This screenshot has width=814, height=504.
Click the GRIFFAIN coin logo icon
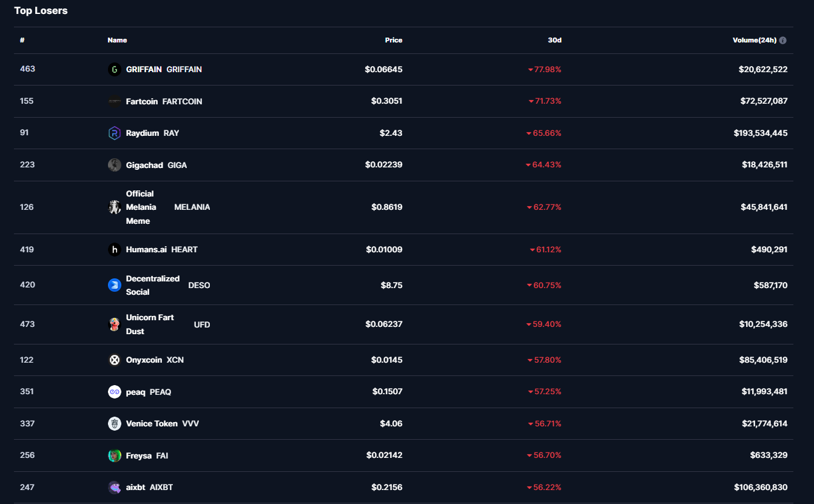tap(114, 70)
